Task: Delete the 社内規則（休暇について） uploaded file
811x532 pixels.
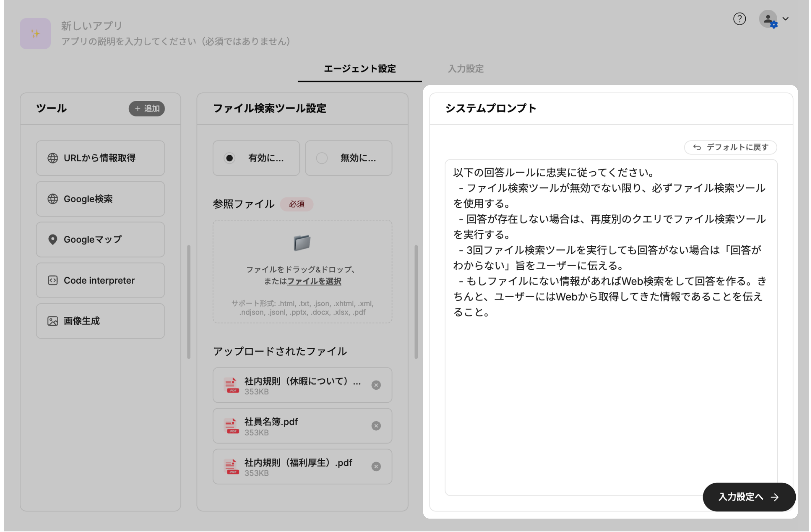Action: pos(376,385)
